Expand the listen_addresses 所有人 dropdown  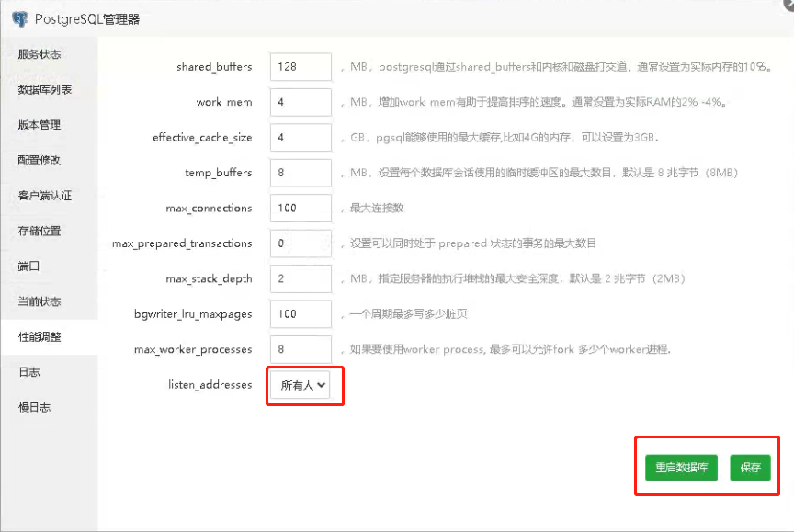point(300,385)
